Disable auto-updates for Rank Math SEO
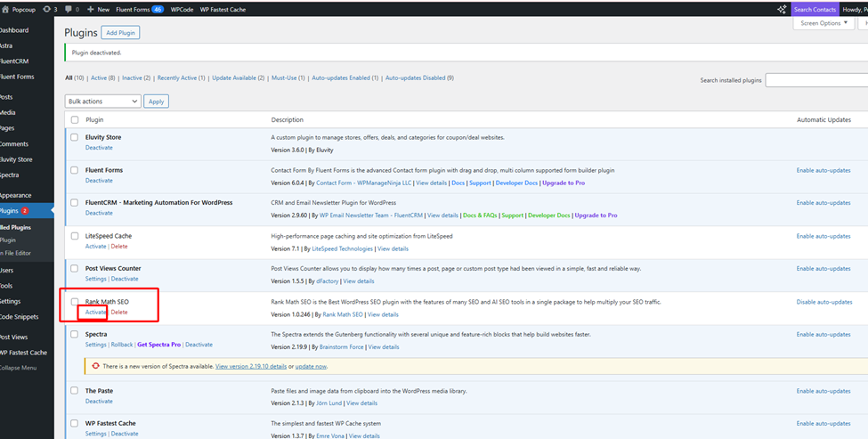 pyautogui.click(x=824, y=302)
